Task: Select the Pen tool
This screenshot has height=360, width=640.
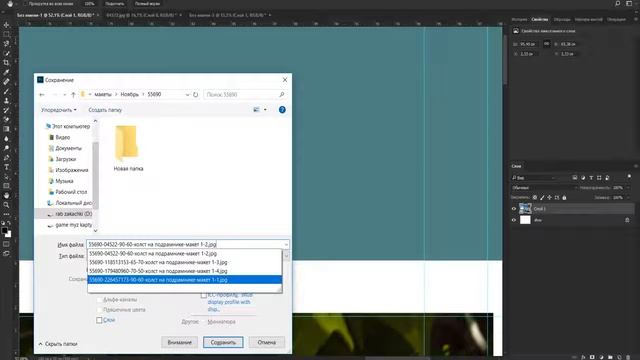Action: pyautogui.click(x=6, y=158)
